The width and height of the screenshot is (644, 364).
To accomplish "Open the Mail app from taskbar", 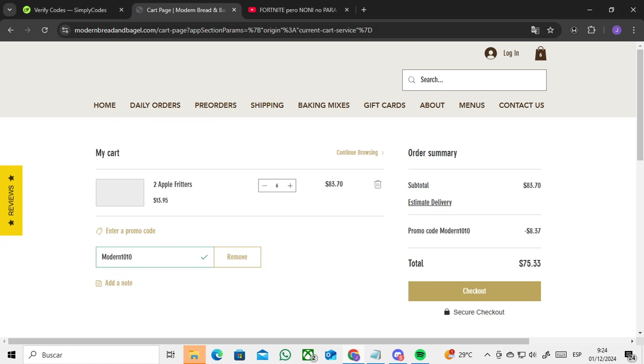I will [x=262, y=355].
